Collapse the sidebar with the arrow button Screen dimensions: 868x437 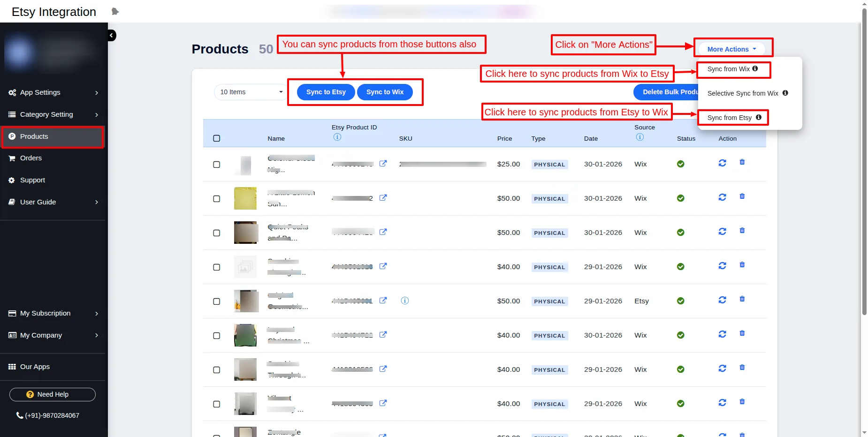[x=111, y=35]
